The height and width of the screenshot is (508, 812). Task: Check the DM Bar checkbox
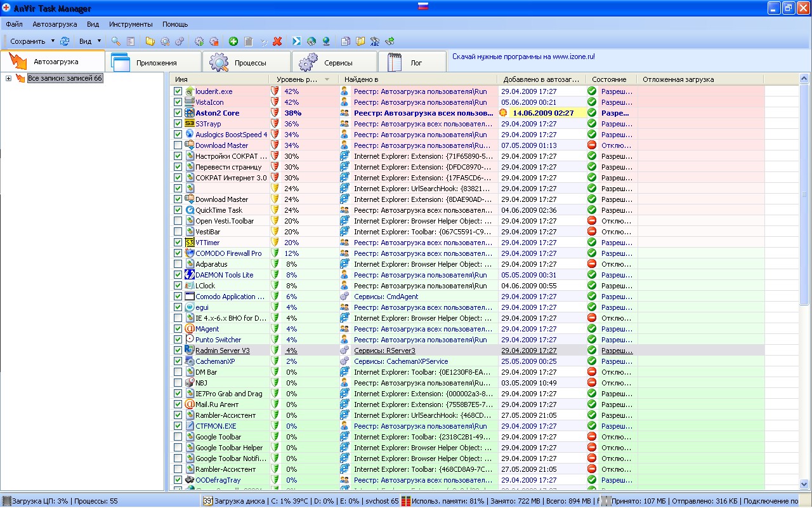178,372
